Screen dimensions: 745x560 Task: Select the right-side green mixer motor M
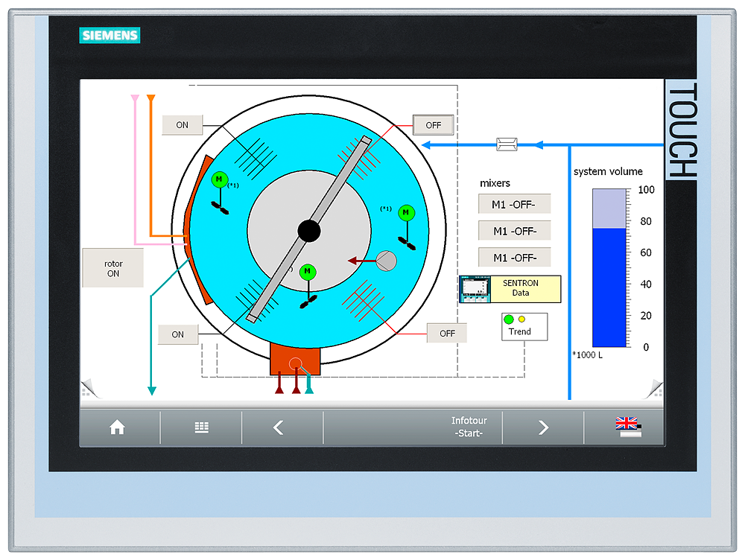coord(406,212)
